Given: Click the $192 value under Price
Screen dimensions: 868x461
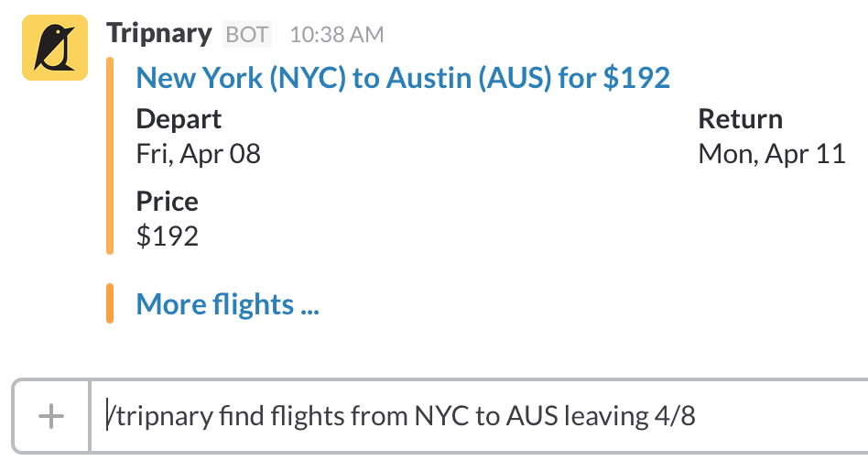Looking at the screenshot, I should (x=167, y=236).
